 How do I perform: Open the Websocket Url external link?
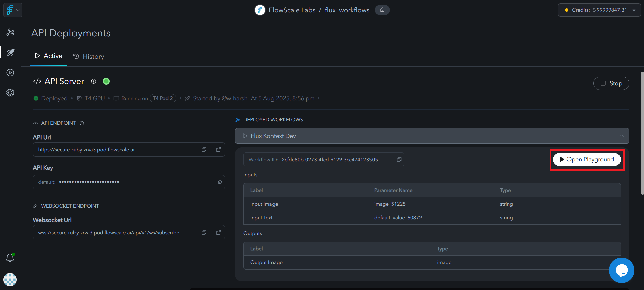tap(218, 233)
